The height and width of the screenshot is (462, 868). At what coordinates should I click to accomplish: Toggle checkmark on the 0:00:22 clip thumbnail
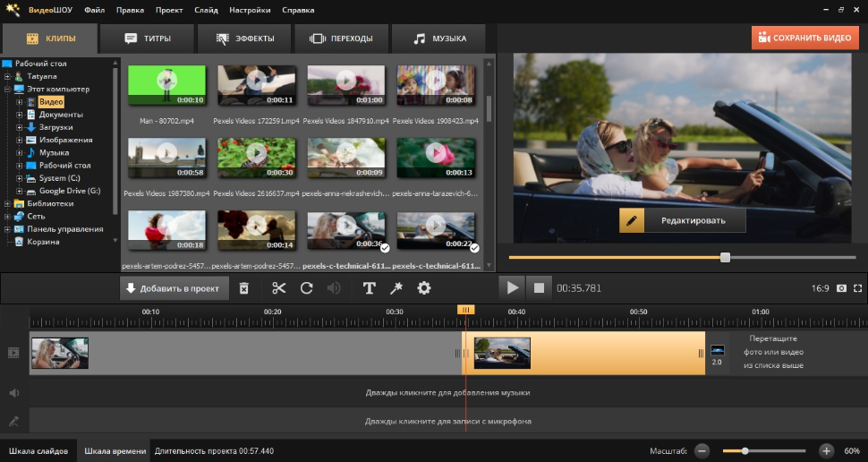474,248
